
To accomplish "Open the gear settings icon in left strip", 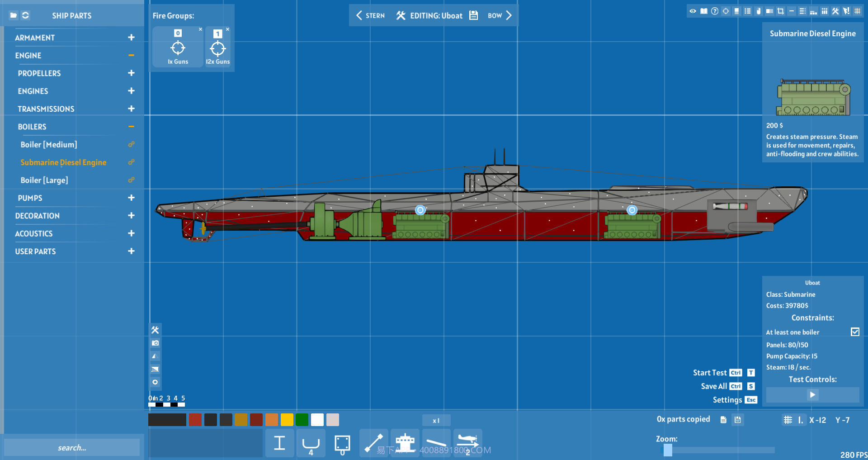I will point(155,382).
